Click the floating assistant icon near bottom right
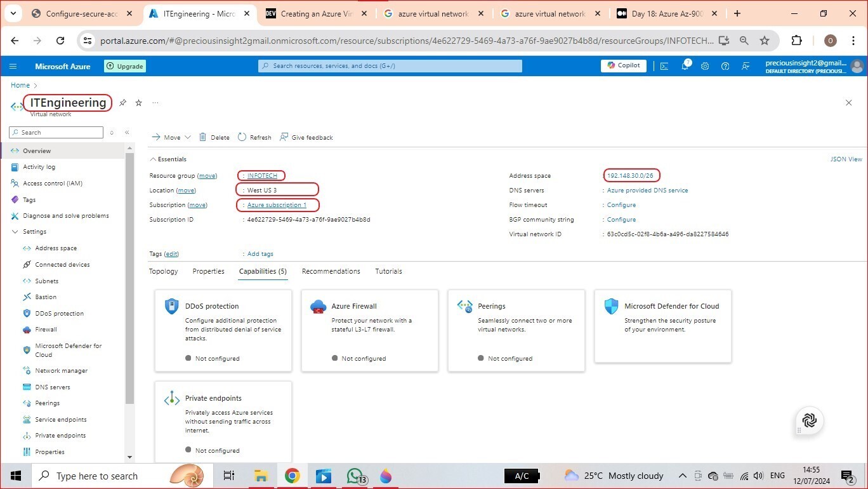868x489 pixels. [x=809, y=420]
